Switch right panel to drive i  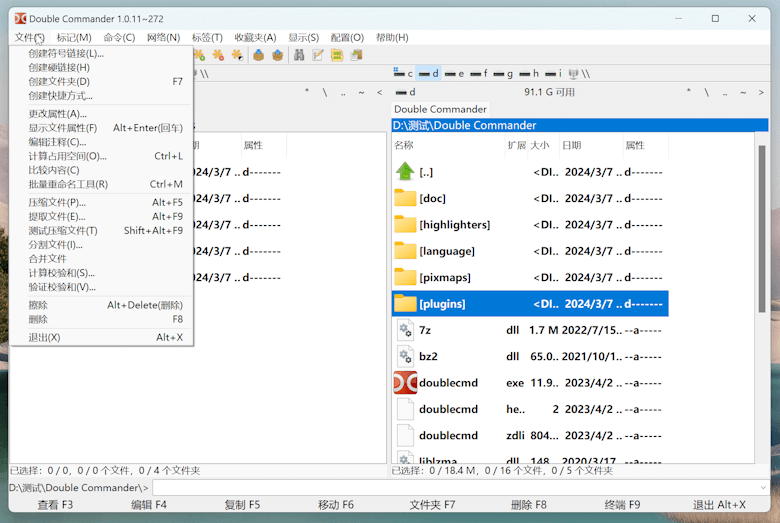pos(553,74)
